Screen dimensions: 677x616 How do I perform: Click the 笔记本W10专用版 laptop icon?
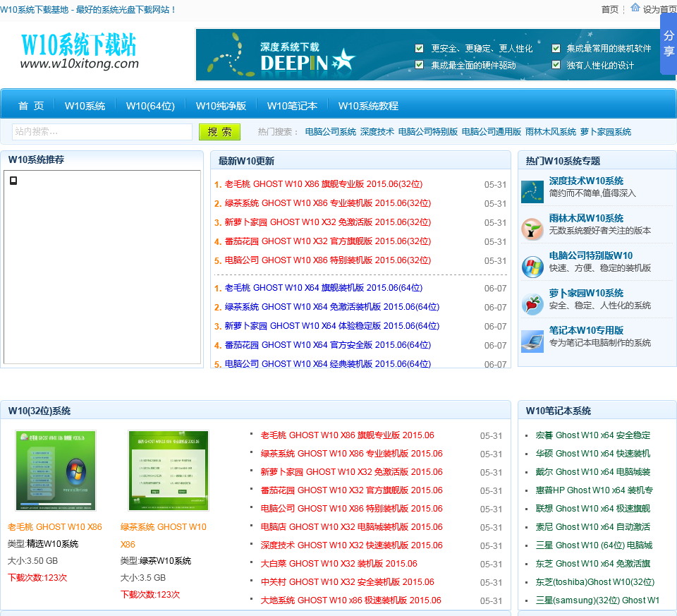[532, 342]
